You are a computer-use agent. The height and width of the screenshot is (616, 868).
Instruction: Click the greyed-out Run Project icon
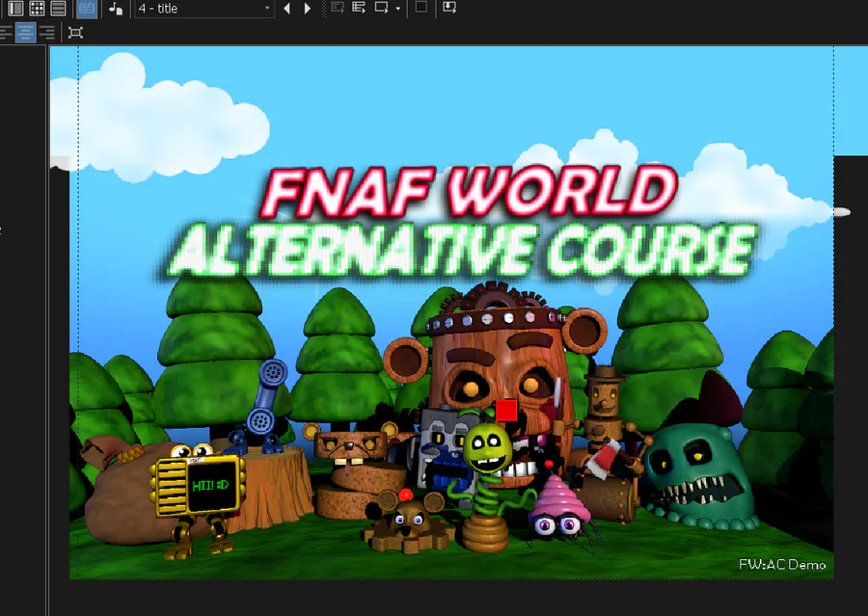338,7
